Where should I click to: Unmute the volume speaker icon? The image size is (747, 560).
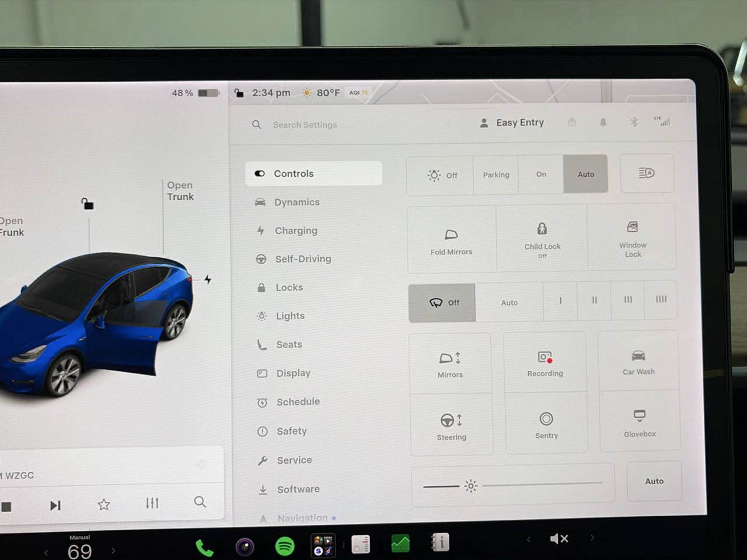tap(559, 538)
